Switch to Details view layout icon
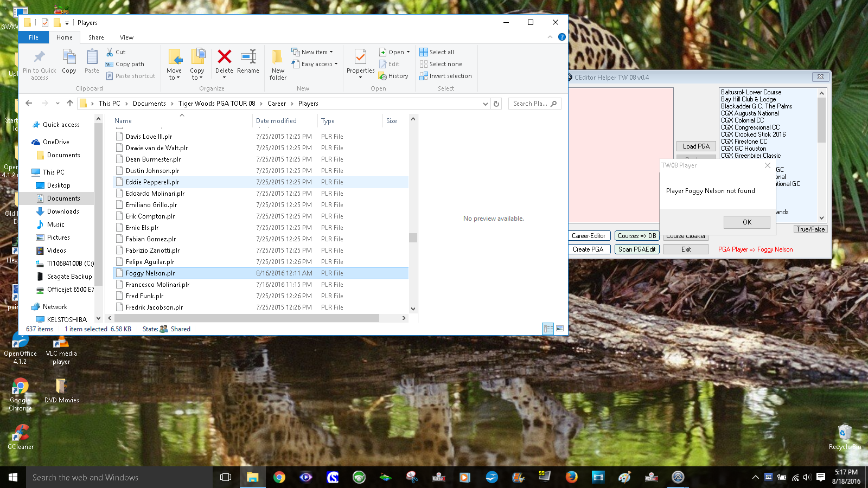Screen dimensions: 868x488 click(548, 329)
